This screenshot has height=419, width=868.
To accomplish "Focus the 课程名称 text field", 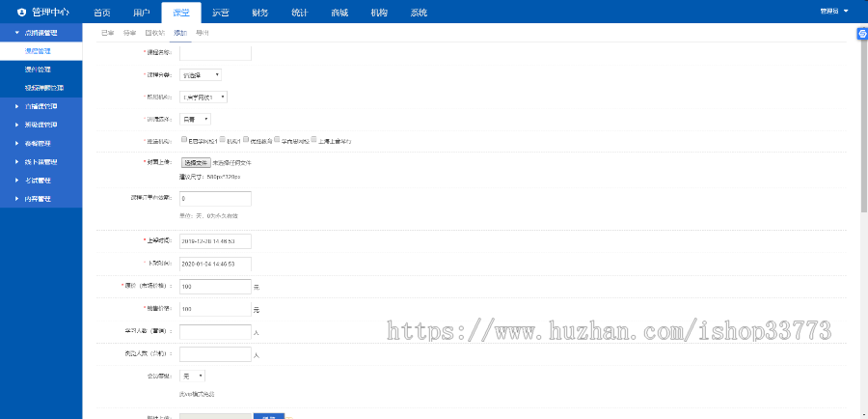I will tap(215, 53).
